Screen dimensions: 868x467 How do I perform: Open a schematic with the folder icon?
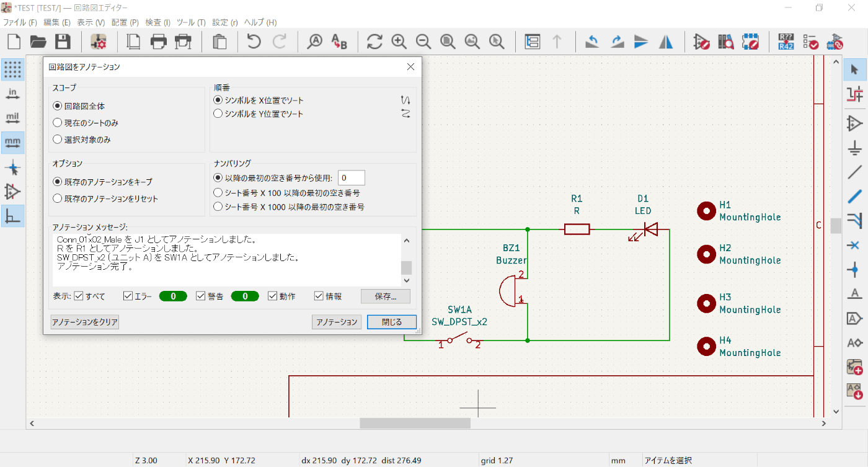pyautogui.click(x=38, y=42)
